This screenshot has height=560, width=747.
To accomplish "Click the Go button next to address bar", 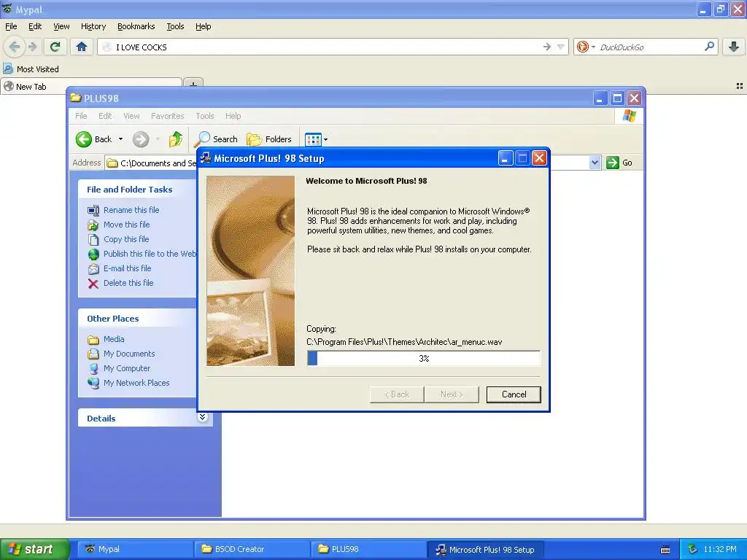I will [619, 163].
